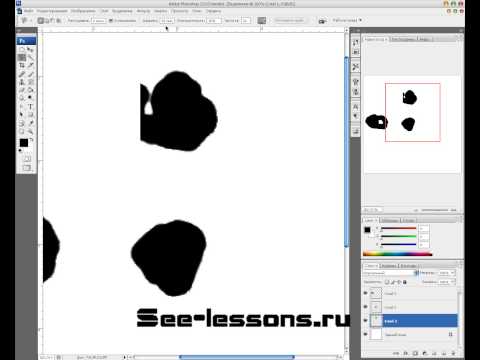Open the Edit menu
Image resolution: width=480 pixels, height=360 pixels.
point(52,11)
